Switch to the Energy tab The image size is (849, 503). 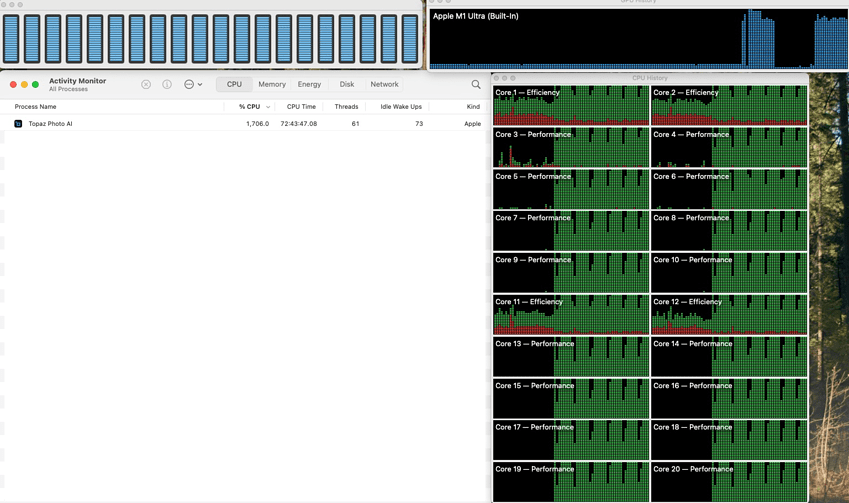point(309,84)
